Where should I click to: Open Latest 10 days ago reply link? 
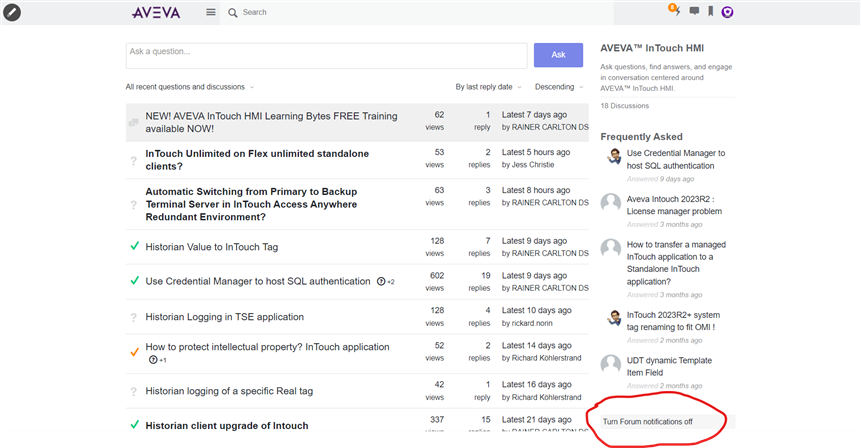(536, 310)
